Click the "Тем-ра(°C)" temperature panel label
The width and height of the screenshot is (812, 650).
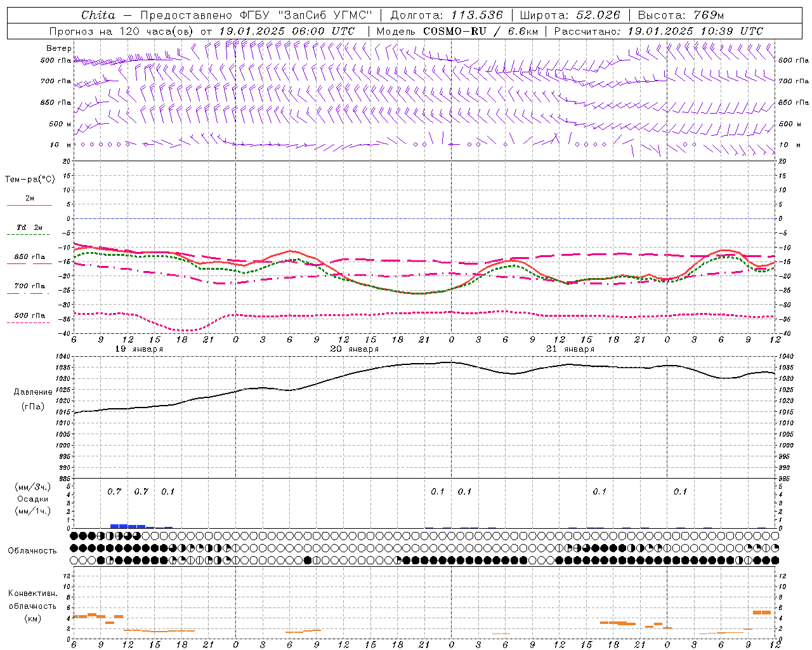tap(30, 180)
